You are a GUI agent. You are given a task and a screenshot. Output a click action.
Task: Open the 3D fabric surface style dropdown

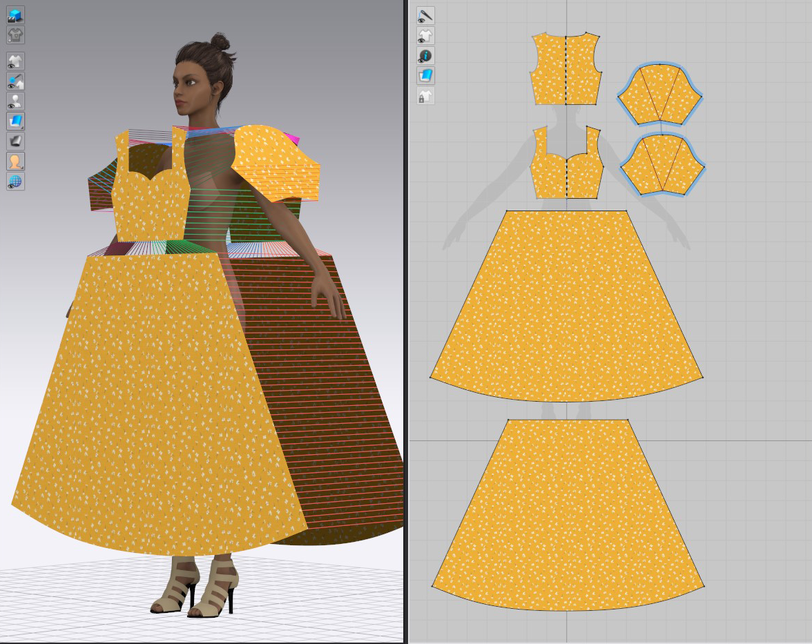(x=15, y=121)
